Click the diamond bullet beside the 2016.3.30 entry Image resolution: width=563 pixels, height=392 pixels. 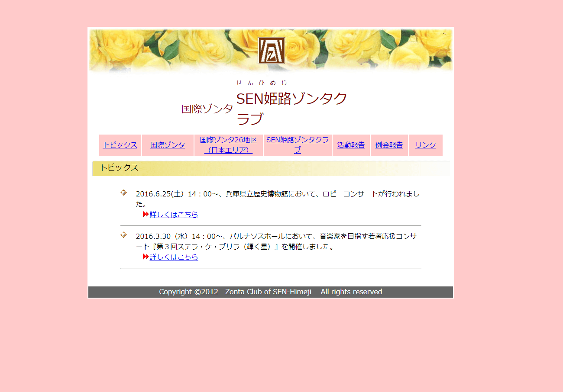click(124, 235)
